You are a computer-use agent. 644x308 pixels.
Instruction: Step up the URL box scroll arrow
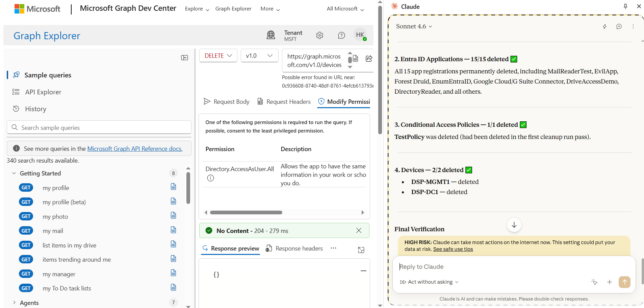350,53
